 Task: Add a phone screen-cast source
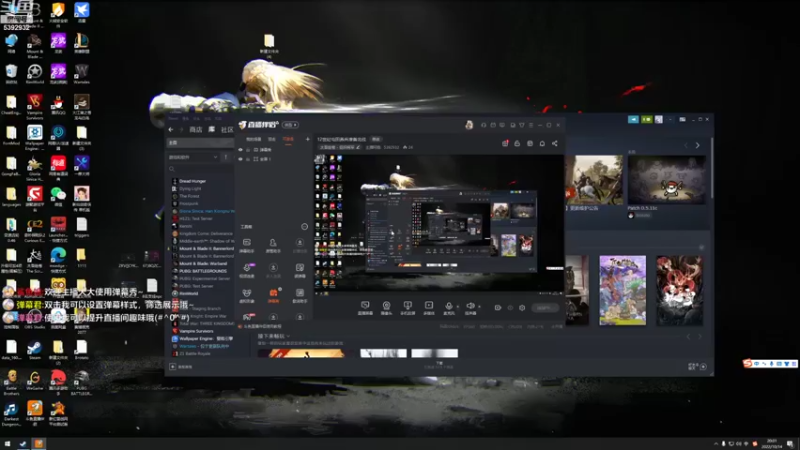(408, 307)
